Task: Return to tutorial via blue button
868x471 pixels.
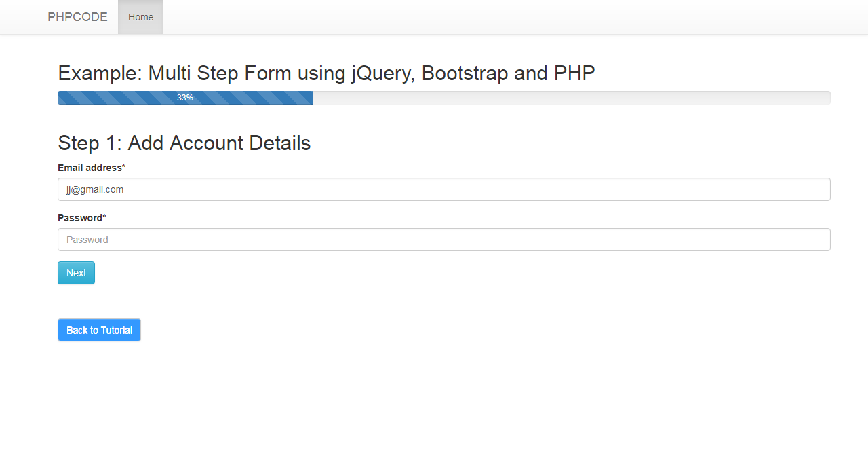Action: [x=99, y=330]
